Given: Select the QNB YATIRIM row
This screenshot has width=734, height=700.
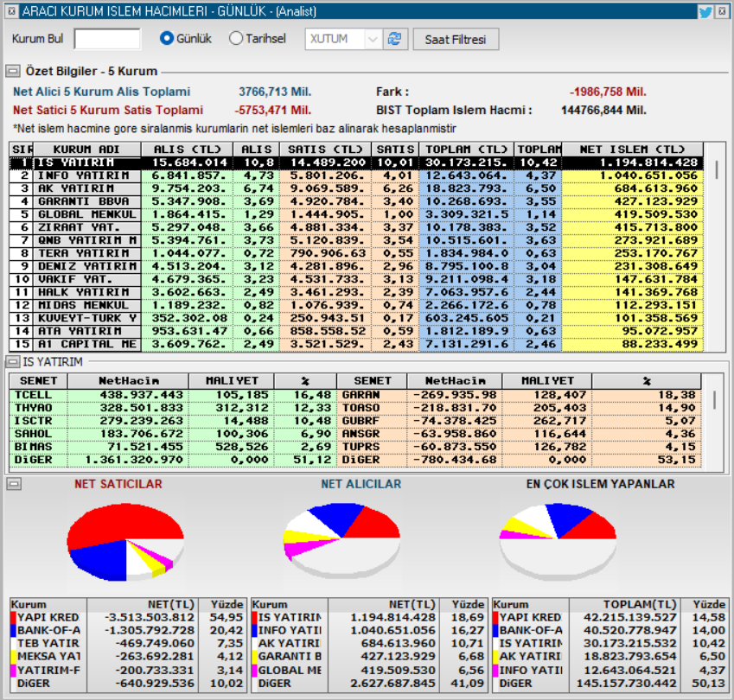Looking at the screenshot, I should 356,240.
